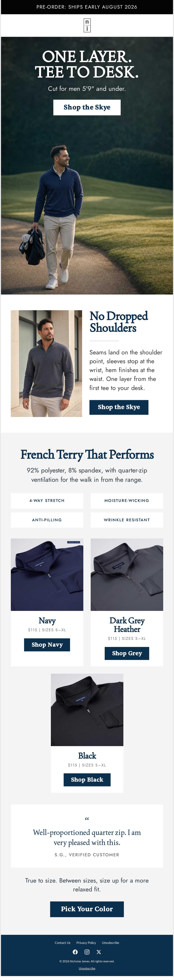Click the Black quarter-zip product image

[x=87, y=710]
